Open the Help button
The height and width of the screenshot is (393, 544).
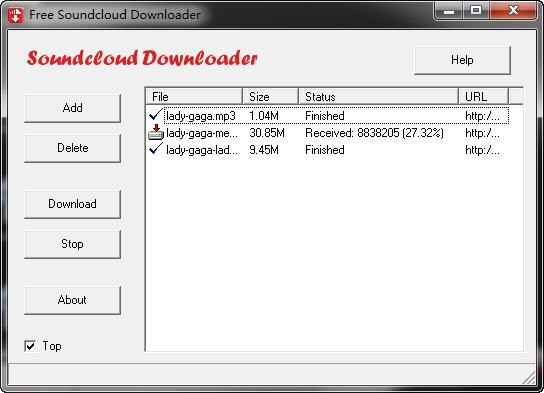click(462, 60)
